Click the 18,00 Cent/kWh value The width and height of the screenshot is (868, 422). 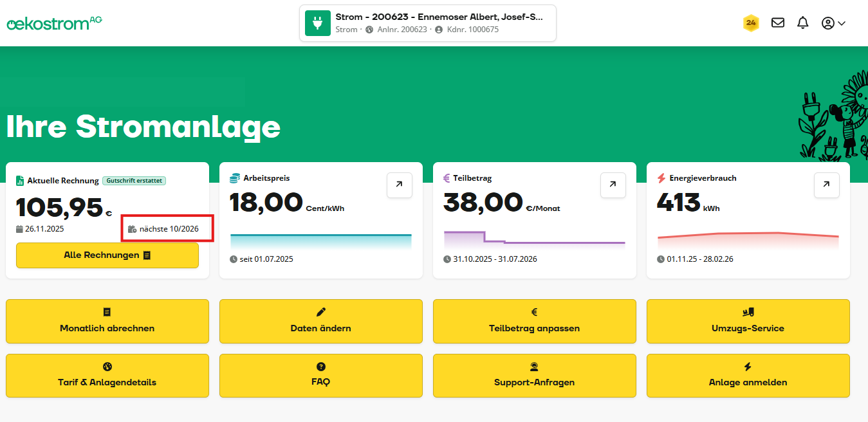coord(287,203)
